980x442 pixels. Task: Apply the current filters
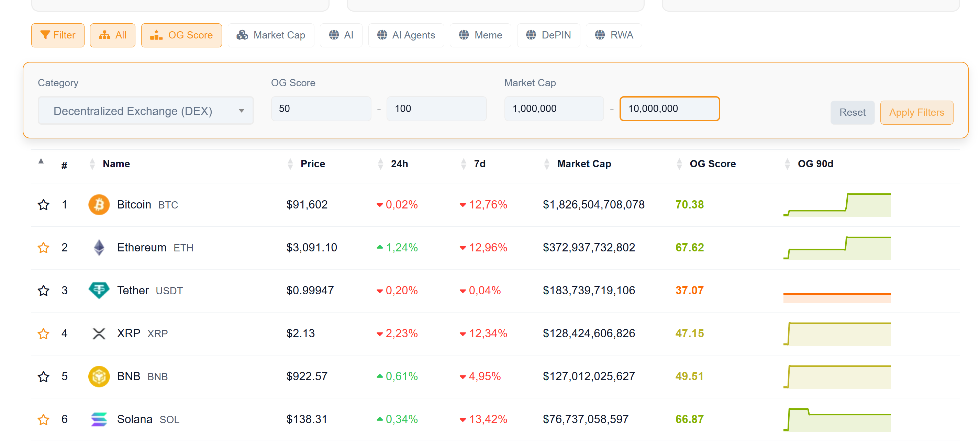tap(916, 112)
